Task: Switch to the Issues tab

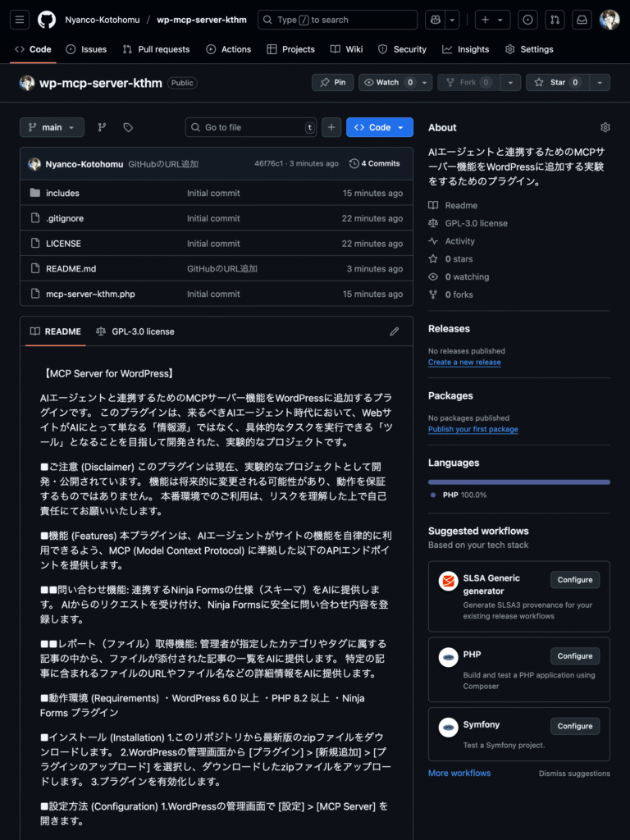Action: point(86,49)
